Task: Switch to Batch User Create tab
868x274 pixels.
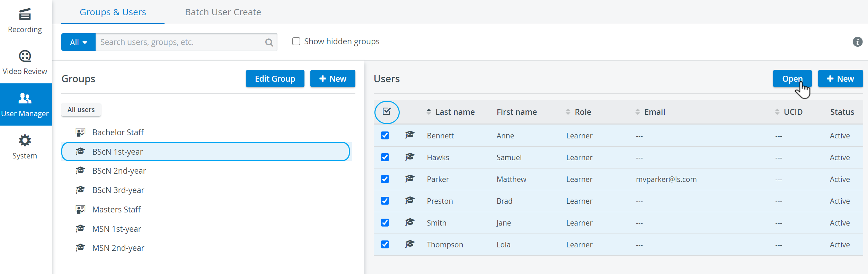Action: 223,12
